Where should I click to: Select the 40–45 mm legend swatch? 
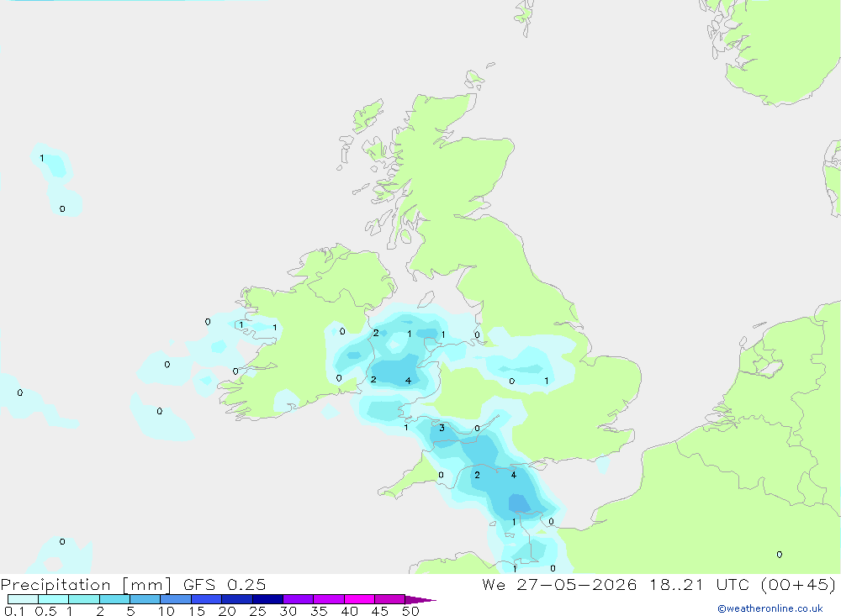[359, 599]
